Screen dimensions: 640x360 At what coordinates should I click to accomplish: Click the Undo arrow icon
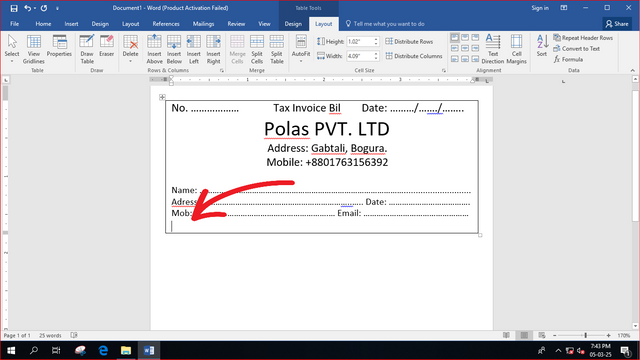pyautogui.click(x=27, y=8)
